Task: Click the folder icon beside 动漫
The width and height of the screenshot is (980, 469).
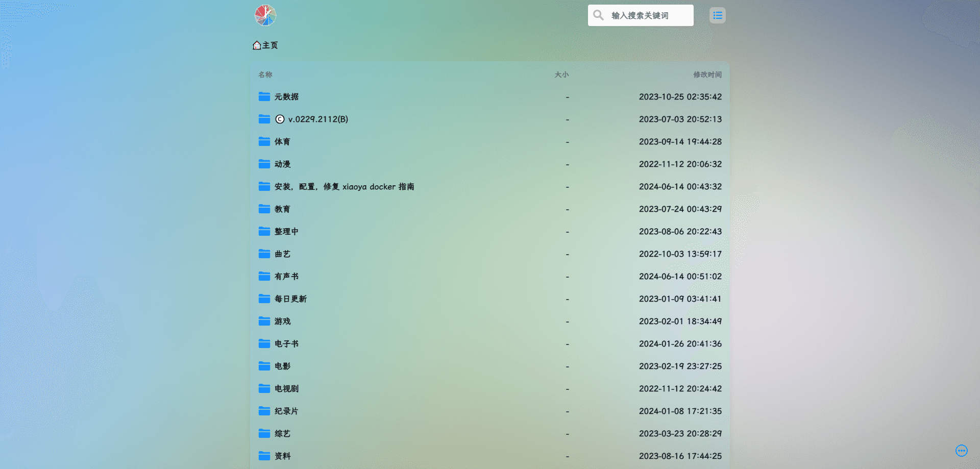Action: point(264,164)
